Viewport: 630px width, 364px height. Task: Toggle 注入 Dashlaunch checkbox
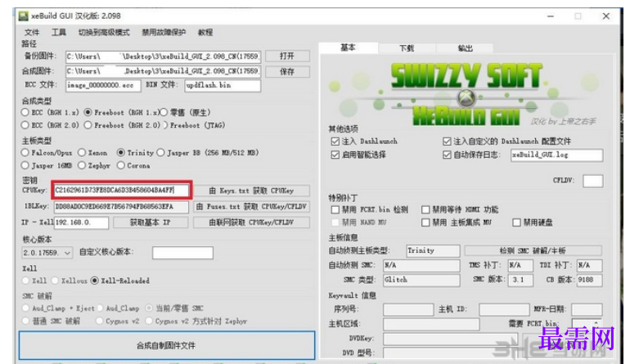pyautogui.click(x=335, y=142)
